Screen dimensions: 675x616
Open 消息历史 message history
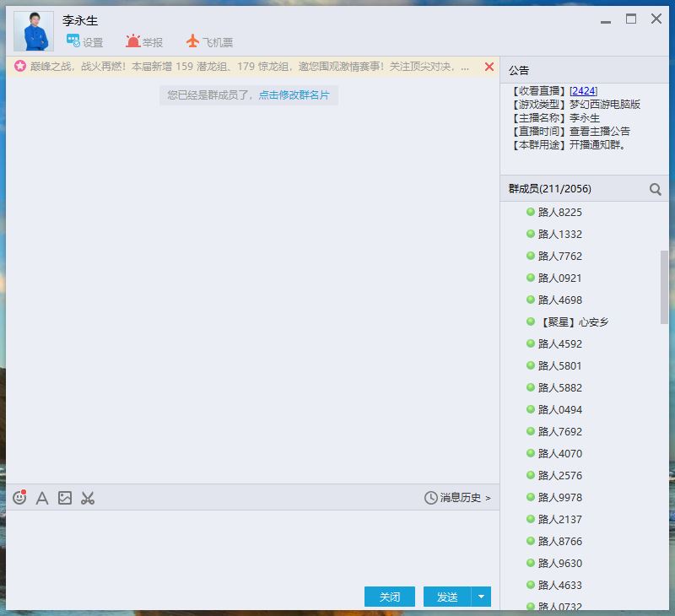pos(457,498)
